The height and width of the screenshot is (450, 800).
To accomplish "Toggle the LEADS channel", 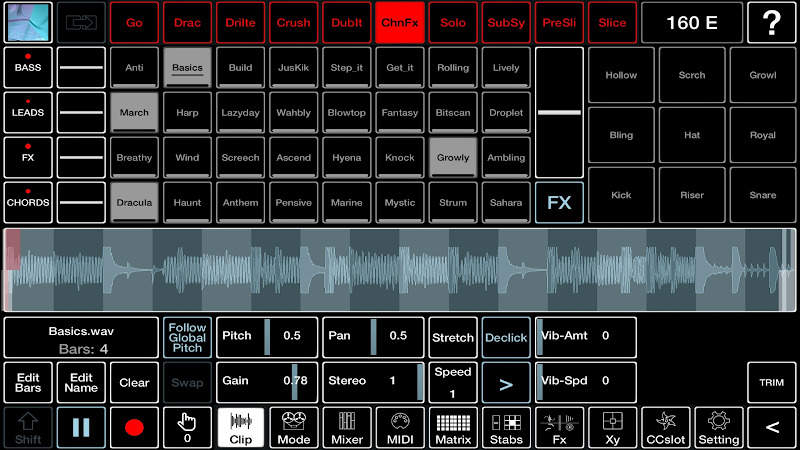I will click(28, 112).
